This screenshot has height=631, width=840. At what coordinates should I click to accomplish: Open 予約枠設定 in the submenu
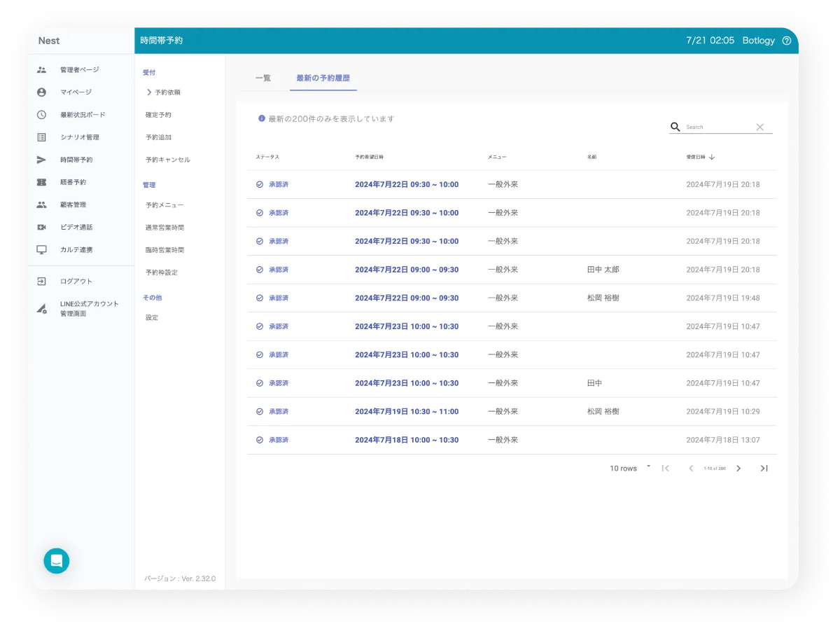point(161,272)
